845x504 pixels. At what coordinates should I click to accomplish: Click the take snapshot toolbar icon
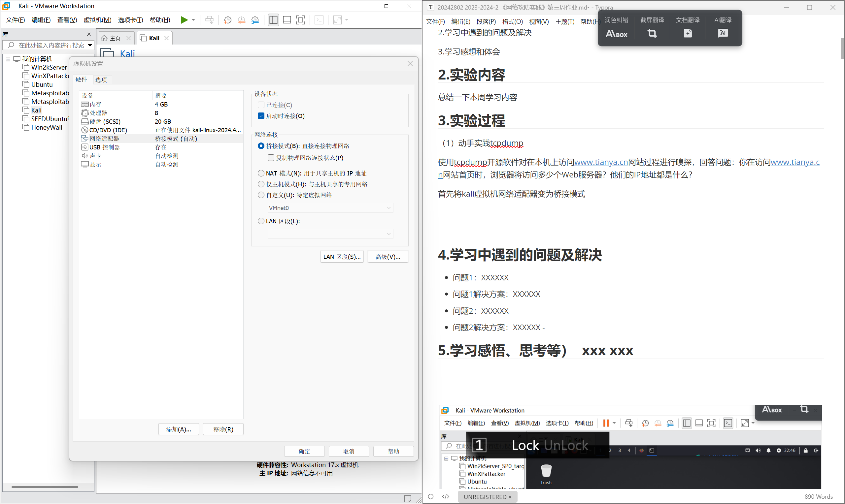pos(228,20)
